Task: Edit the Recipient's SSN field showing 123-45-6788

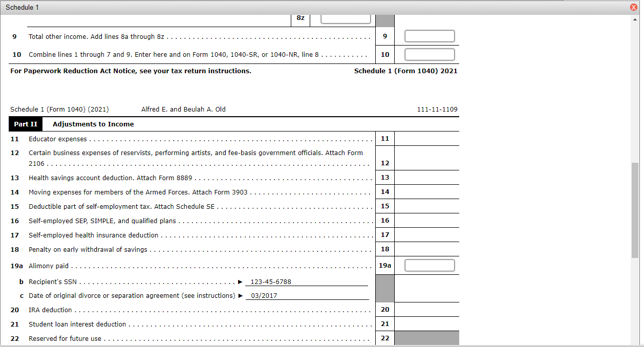Action: [307, 281]
